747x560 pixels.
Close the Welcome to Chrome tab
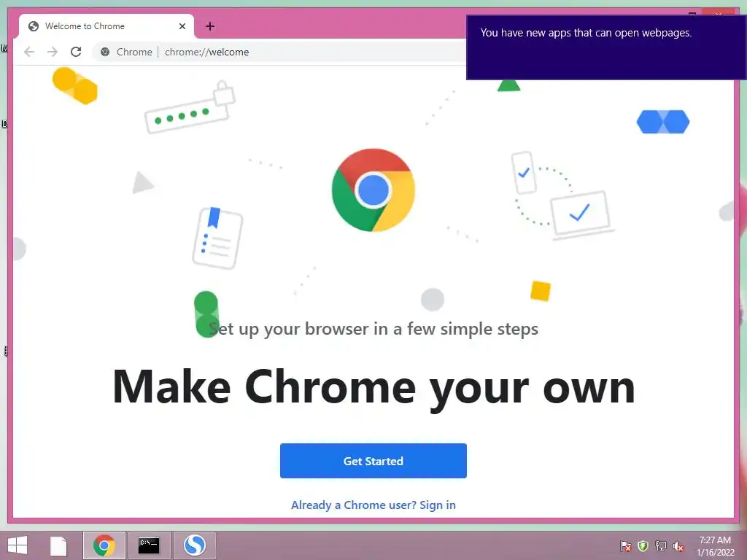pos(182,26)
